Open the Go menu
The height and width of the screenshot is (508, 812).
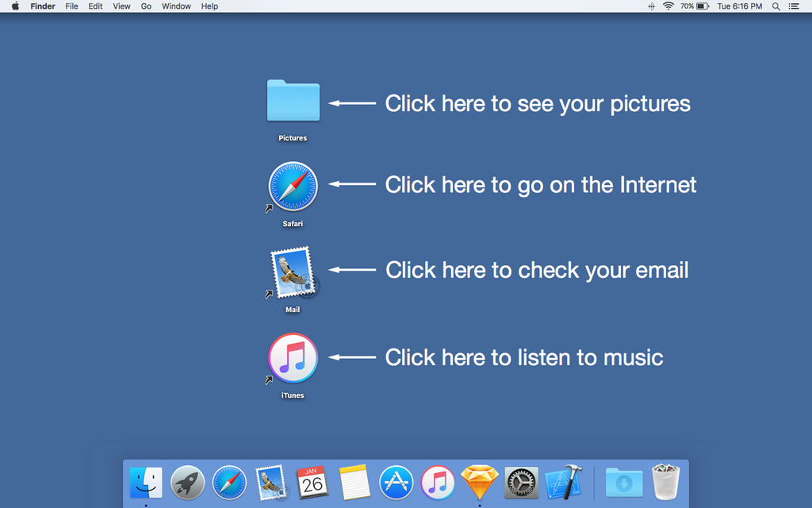point(146,6)
